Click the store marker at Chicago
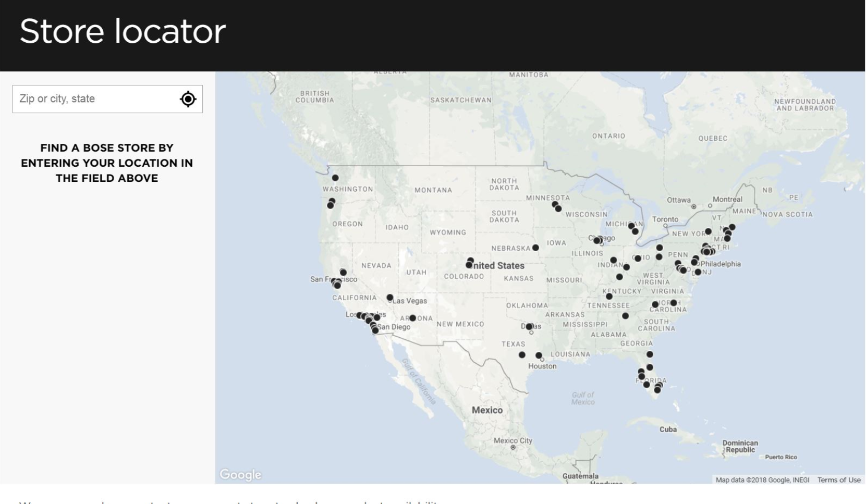 point(597,240)
